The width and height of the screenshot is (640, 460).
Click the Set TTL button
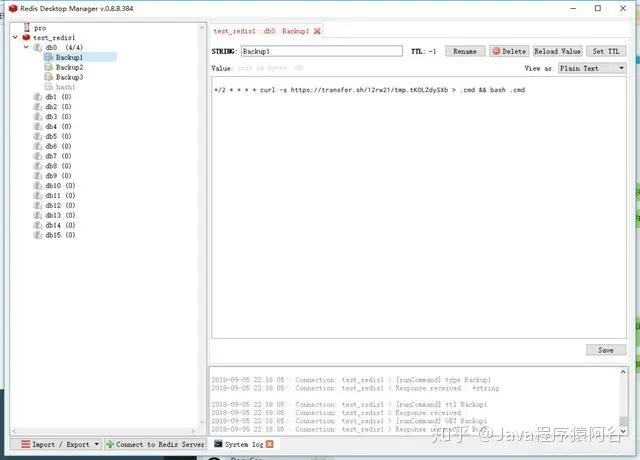point(606,51)
